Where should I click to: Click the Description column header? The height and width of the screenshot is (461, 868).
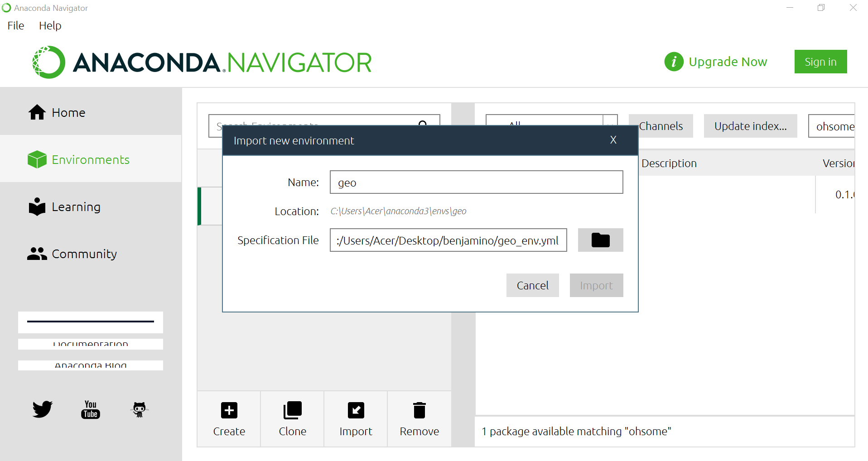(x=669, y=163)
